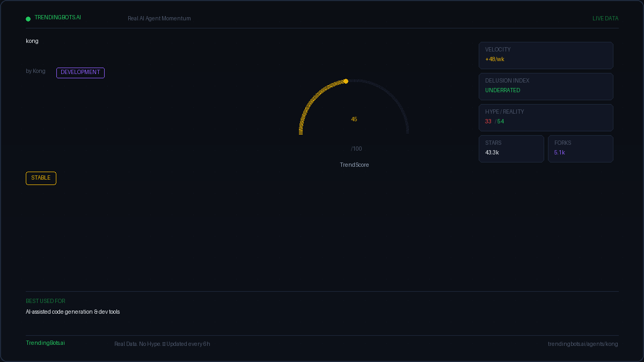Open the TrendingBots.ai footer link
This screenshot has height=362, width=644.
(46, 343)
